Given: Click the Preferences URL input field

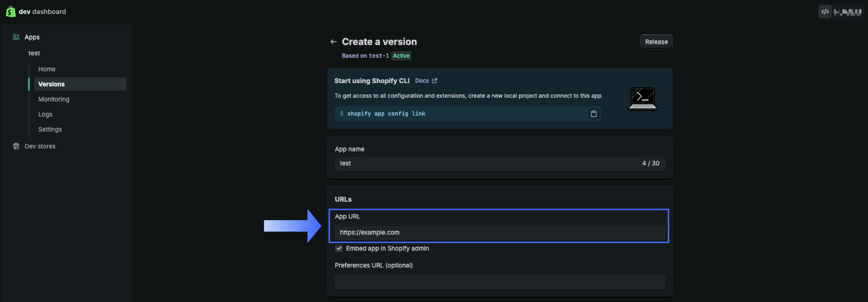Looking at the screenshot, I should coord(499,282).
